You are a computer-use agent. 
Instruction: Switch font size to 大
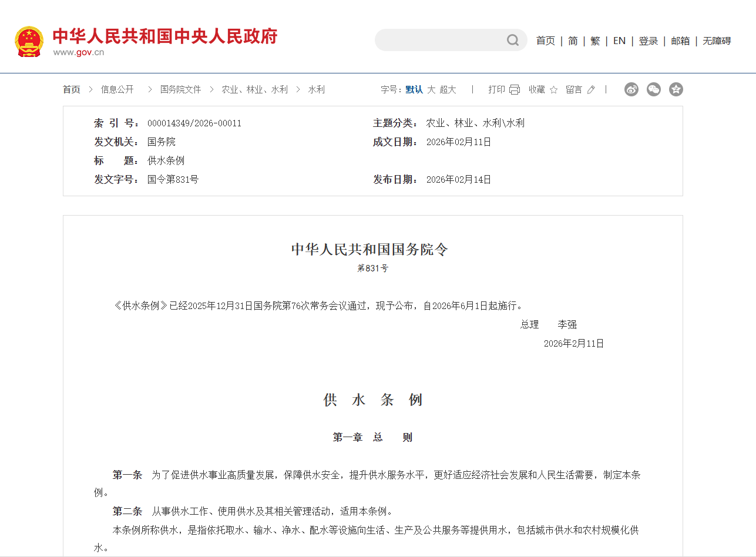tap(431, 89)
